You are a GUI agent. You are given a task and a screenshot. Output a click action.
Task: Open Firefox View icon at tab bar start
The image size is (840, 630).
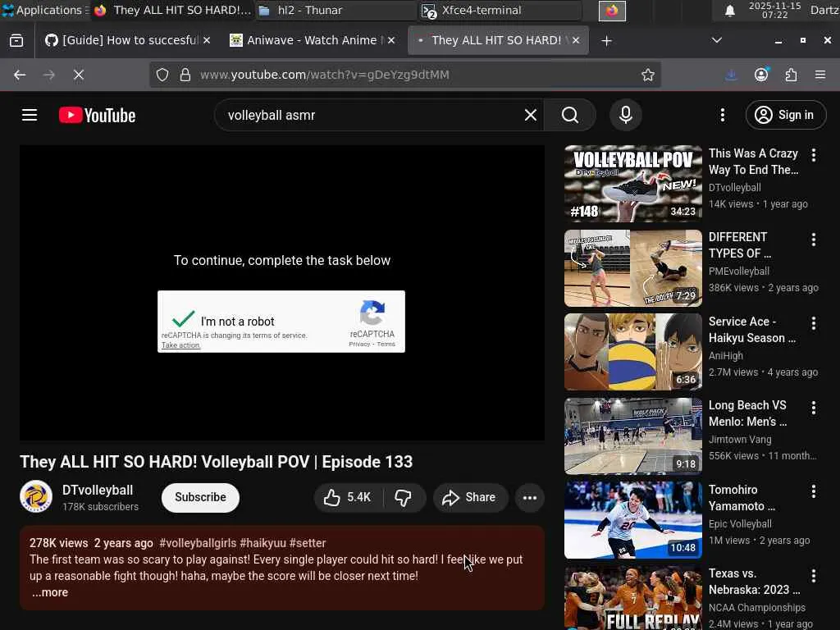pos(16,41)
